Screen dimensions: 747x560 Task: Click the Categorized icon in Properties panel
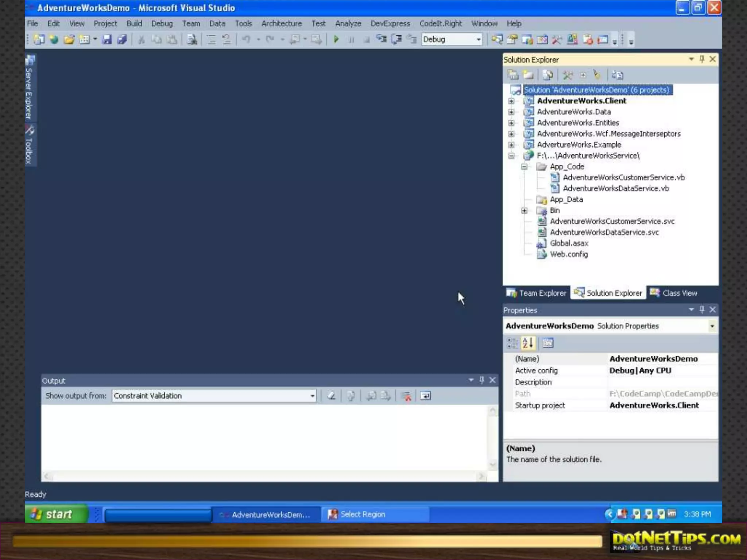[512, 343]
